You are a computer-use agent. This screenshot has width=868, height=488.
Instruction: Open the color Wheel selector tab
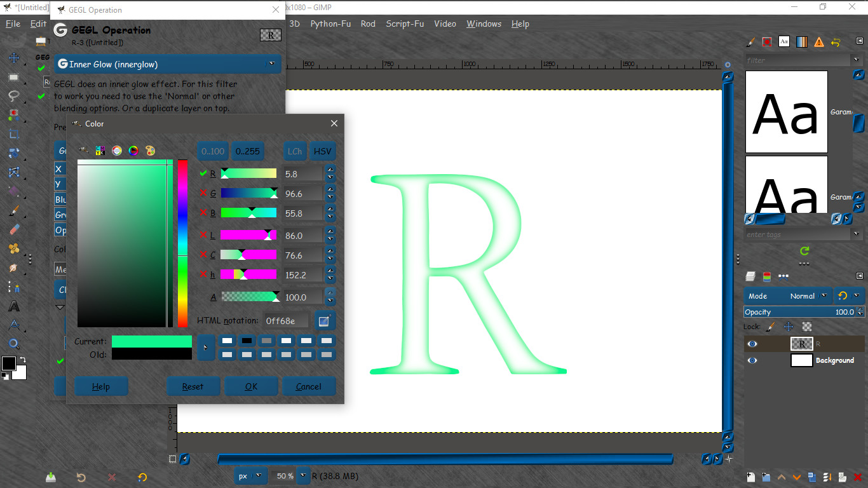[133, 151]
